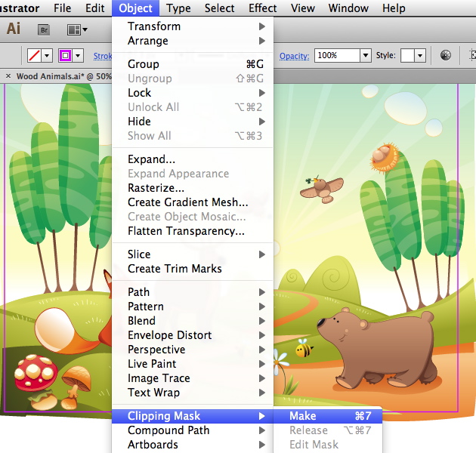Expand the Path submenu
Screen dimensions: 476x453
tap(193, 292)
